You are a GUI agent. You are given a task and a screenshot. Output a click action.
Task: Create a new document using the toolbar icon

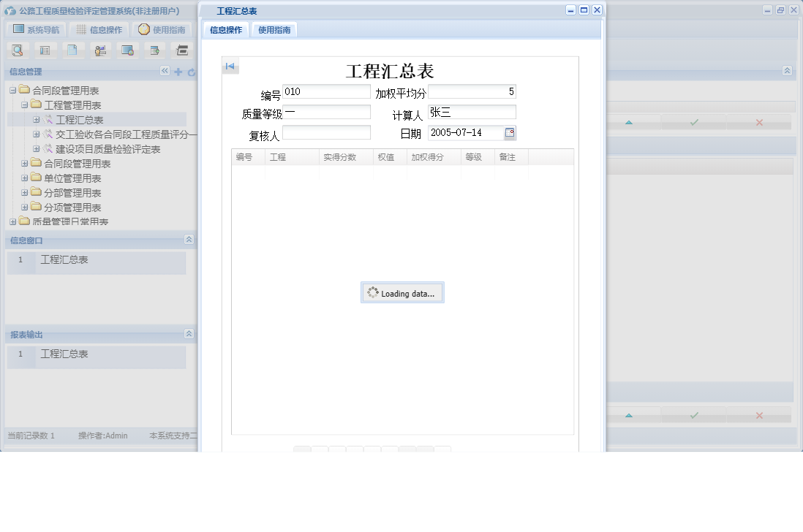[x=73, y=50]
